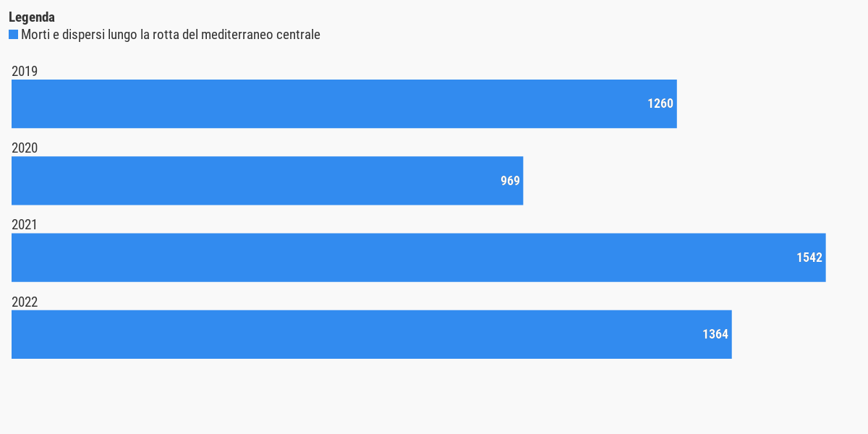The width and height of the screenshot is (868, 434).
Task: Click the blue legend color swatch
Action: point(13,35)
